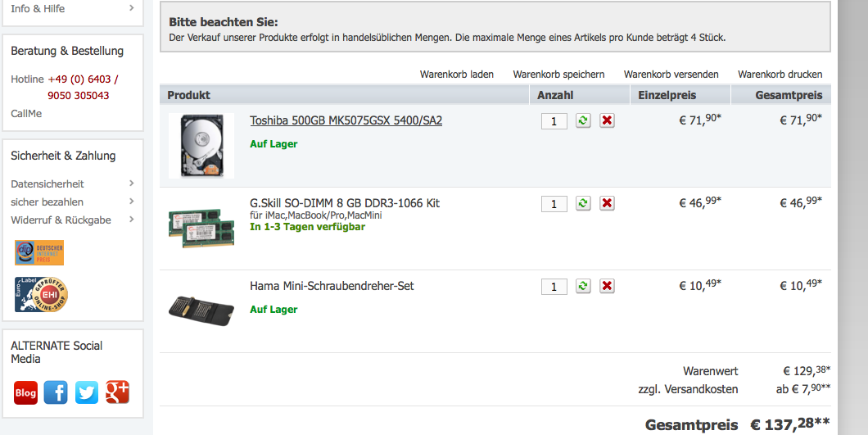The height and width of the screenshot is (435, 868).
Task: Expand the Datensicherheit sidebar entry
Action: coord(73,184)
